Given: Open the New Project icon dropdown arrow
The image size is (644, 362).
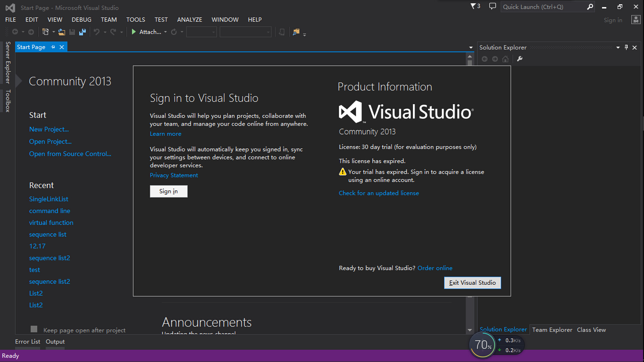Looking at the screenshot, I should pos(54,33).
